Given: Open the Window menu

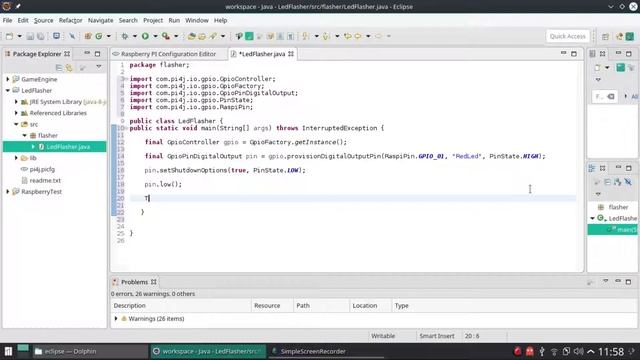Looking at the screenshot, I should click(197, 20).
